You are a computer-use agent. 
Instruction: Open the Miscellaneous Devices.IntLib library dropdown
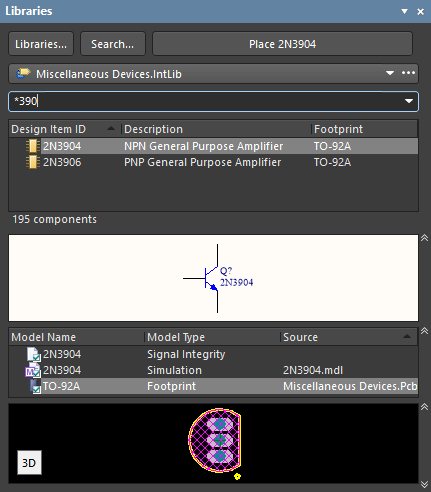coord(390,73)
